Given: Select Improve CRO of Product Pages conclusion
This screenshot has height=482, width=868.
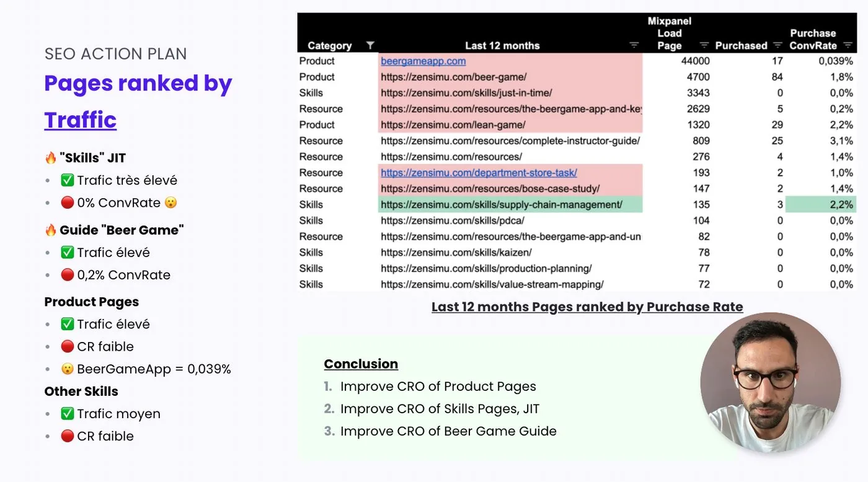Looking at the screenshot, I should coord(438,387).
